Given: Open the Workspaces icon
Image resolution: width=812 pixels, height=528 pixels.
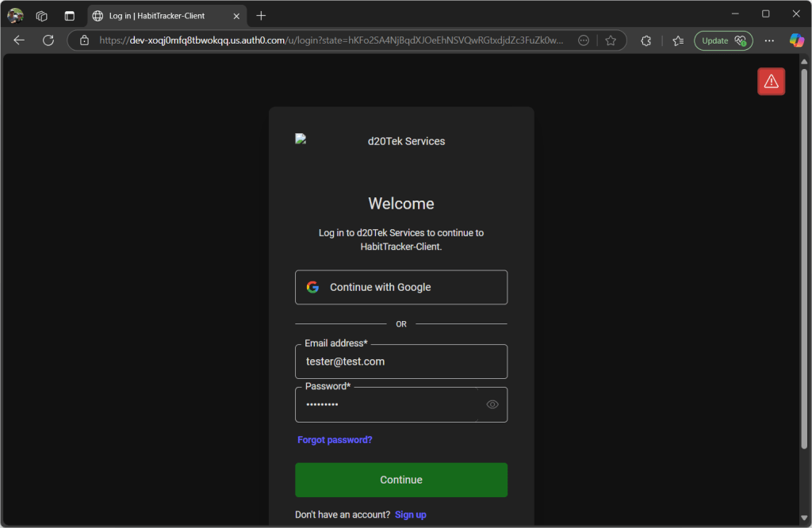Looking at the screenshot, I should tap(42, 16).
